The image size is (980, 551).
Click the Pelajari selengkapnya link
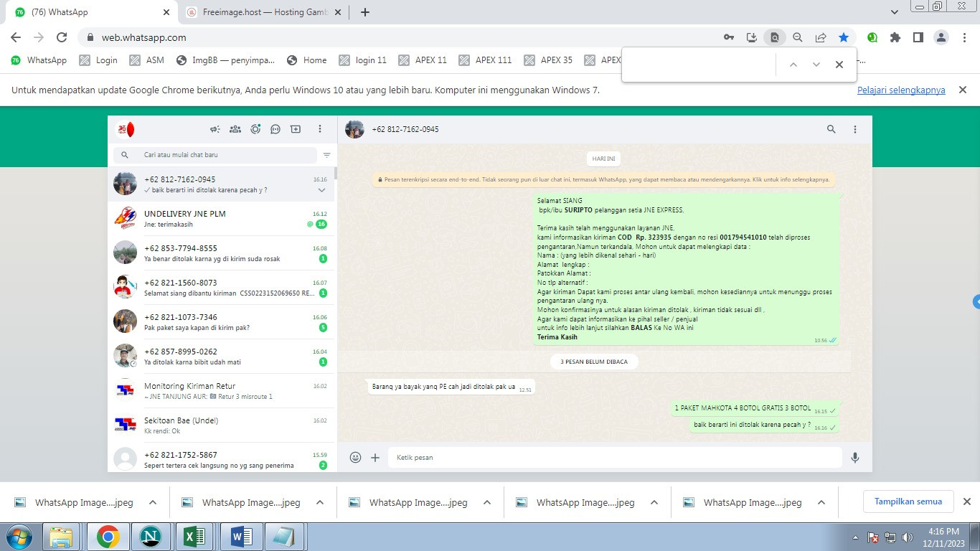[x=901, y=90]
